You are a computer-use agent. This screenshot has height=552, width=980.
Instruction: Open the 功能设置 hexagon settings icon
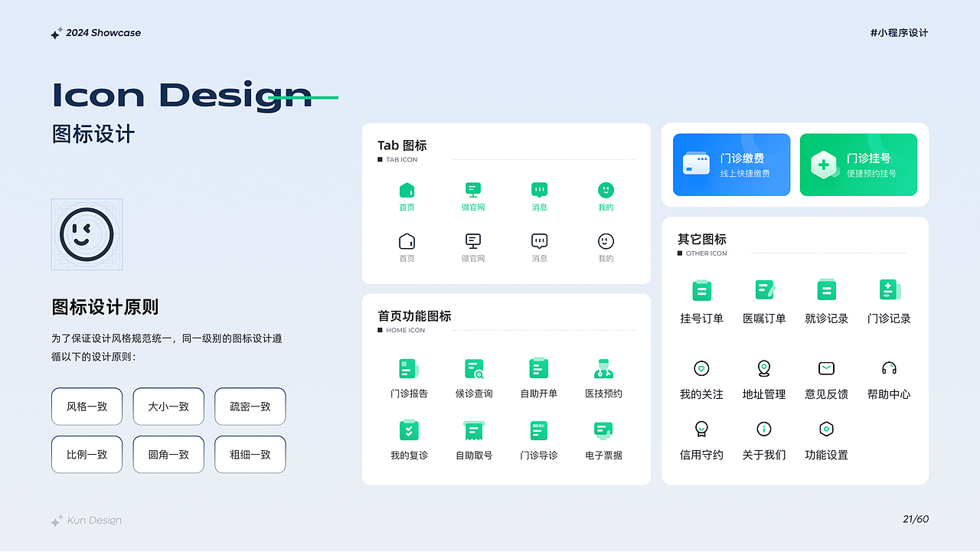pyautogui.click(x=826, y=429)
